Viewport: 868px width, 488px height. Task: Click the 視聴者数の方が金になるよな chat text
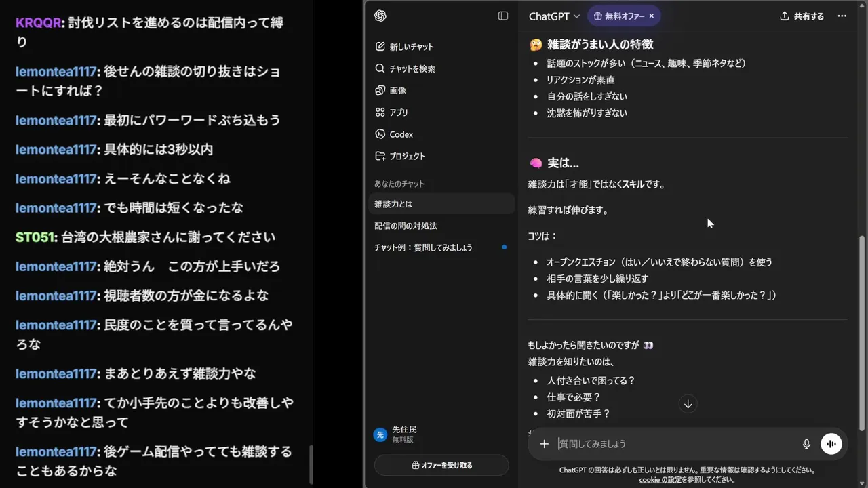186,296
